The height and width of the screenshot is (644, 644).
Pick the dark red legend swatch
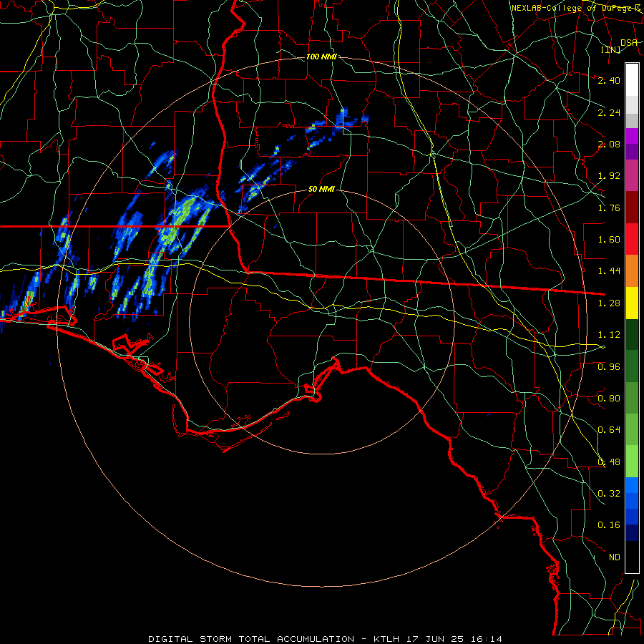tap(632, 208)
